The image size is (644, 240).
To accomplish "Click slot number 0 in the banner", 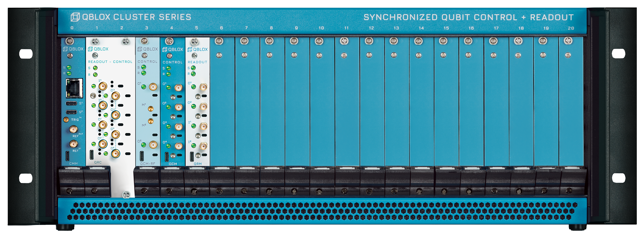I will point(72,28).
